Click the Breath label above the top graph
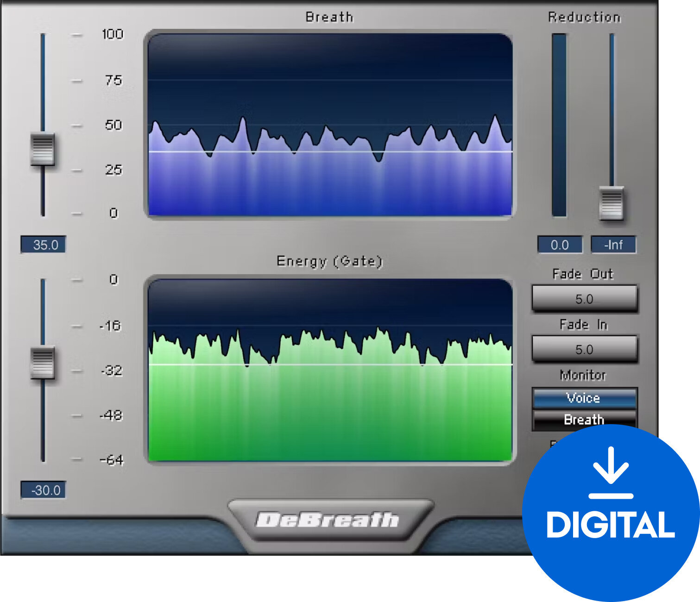Screen dimensions: 700x602 pos(329,17)
